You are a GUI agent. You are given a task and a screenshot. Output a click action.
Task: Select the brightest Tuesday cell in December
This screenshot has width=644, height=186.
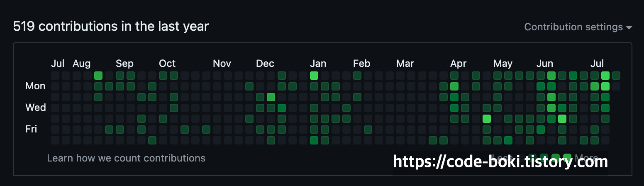pyautogui.click(x=271, y=97)
